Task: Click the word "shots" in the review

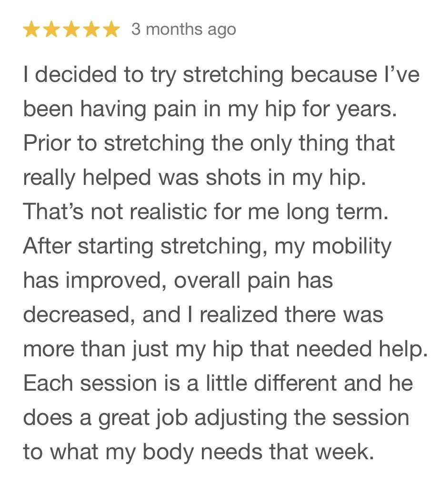Action: click(233, 177)
